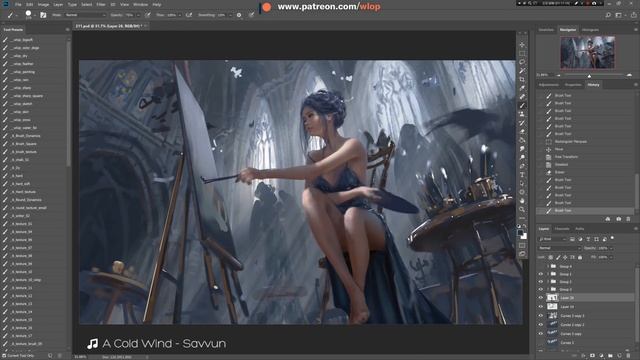Screen dimensions: 640x360
Task: Switch to the Histogram tab
Action: click(x=590, y=30)
